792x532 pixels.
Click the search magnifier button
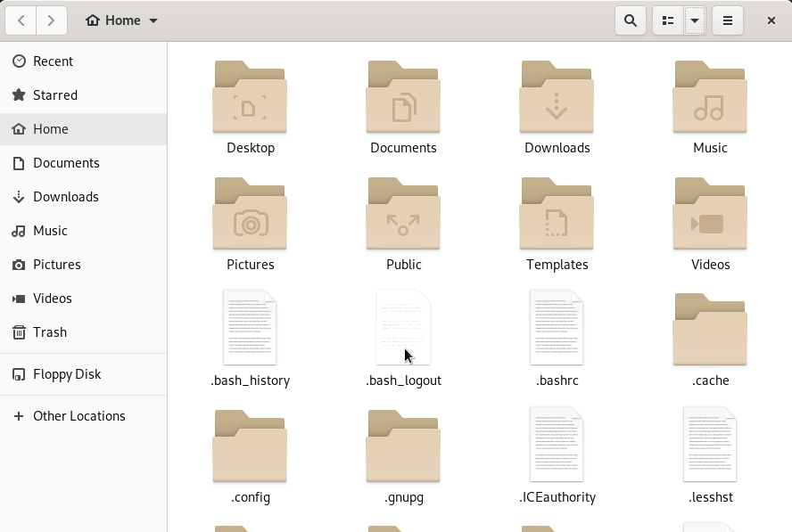(x=631, y=20)
